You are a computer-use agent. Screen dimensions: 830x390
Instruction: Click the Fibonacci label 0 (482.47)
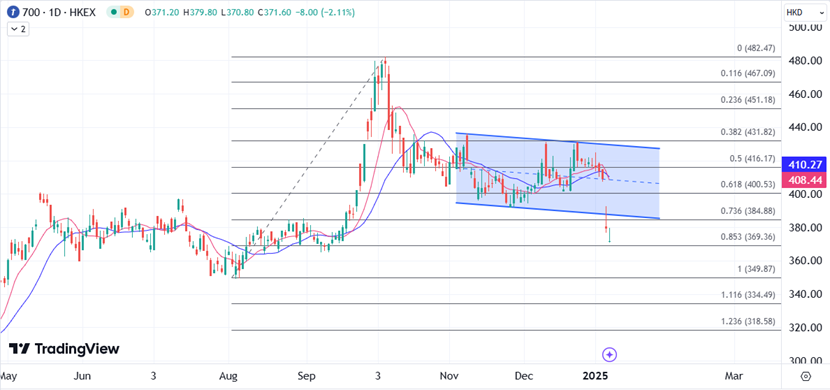click(756, 48)
